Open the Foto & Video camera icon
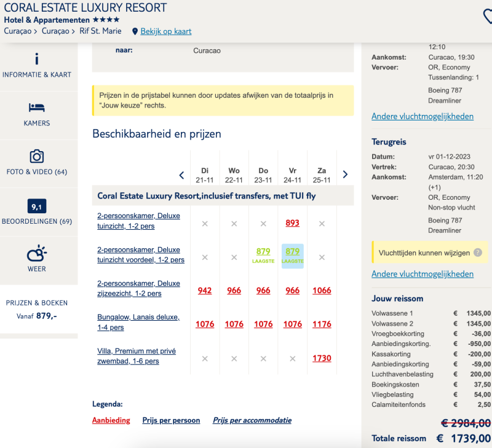Image resolution: width=492 pixels, height=448 pixels. click(37, 156)
